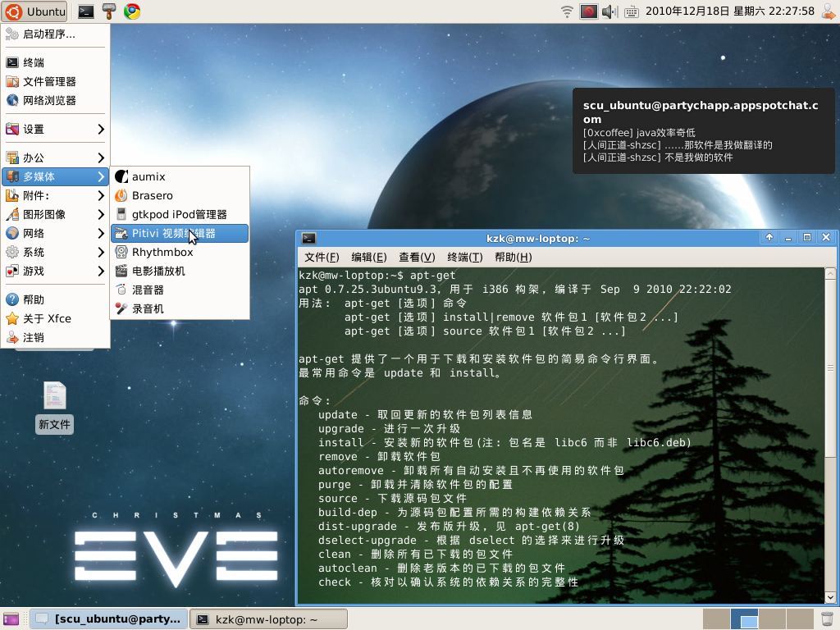Click the user logout icon in panel
This screenshot has height=630, width=840.
829,11
